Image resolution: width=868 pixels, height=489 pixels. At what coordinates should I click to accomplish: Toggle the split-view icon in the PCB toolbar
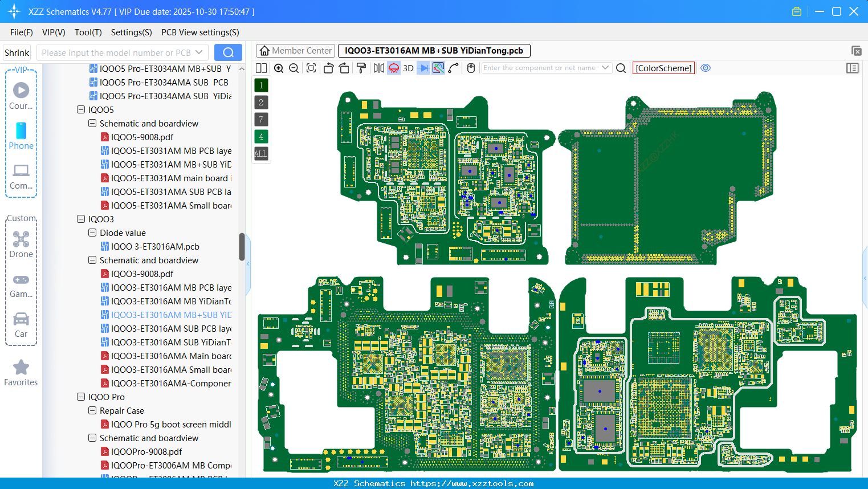pos(261,68)
